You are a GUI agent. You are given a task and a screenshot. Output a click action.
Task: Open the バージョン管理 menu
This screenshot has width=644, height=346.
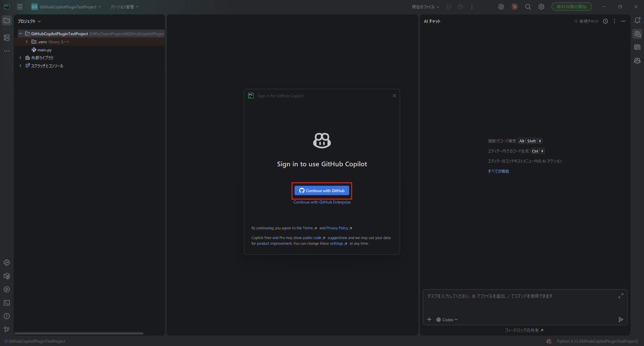pos(125,7)
